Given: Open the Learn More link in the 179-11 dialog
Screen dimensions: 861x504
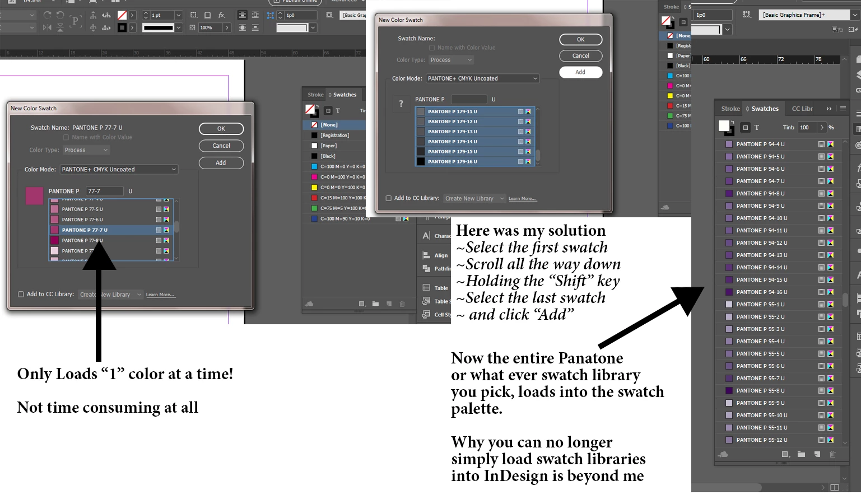Looking at the screenshot, I should pos(522,199).
